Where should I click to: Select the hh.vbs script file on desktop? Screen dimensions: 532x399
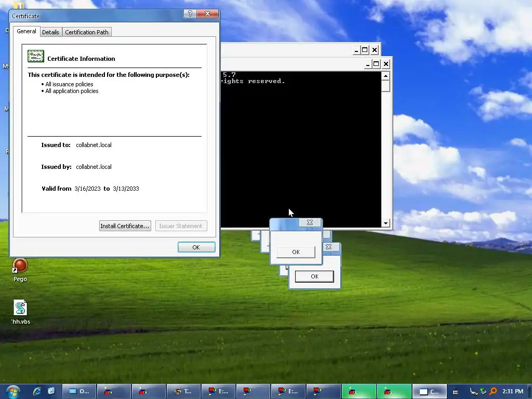point(20,312)
